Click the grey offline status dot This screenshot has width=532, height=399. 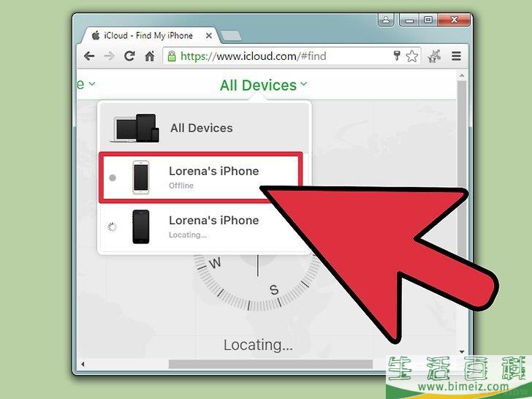[x=113, y=178]
